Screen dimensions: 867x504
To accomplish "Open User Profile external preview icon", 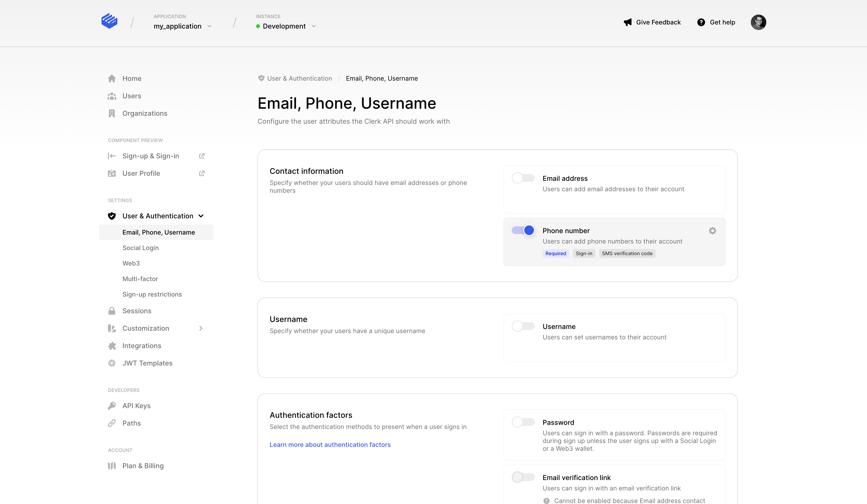I will point(202,173).
